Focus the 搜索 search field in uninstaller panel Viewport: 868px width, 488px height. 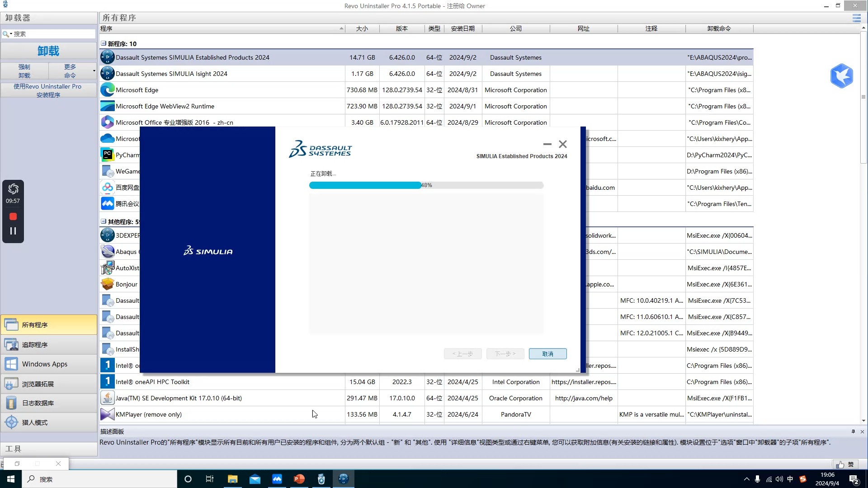[x=53, y=34]
